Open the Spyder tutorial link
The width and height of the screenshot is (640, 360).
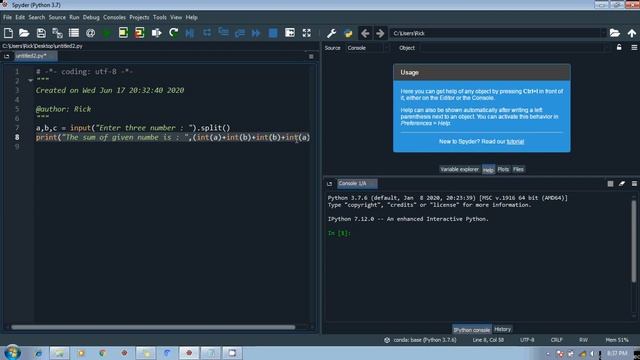[x=515, y=142]
